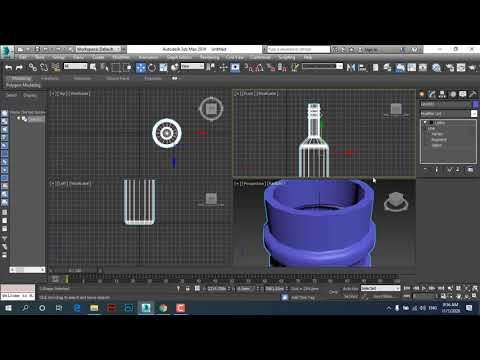The width and height of the screenshot is (480, 360).
Task: Click the Unlink Selection tool
Action: coord(44,68)
